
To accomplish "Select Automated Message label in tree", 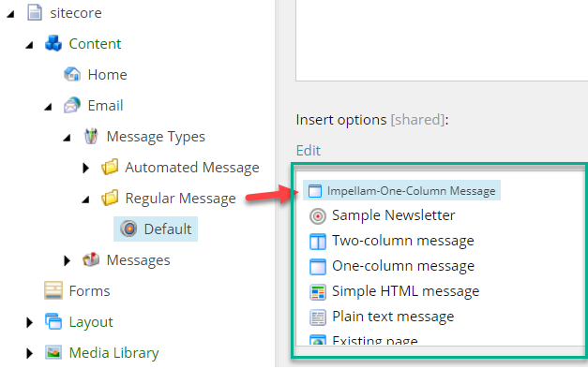I will click(x=192, y=167).
